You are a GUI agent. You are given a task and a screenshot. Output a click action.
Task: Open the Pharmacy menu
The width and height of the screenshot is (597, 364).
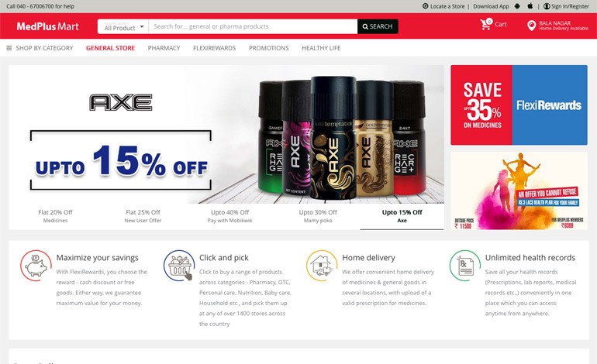(164, 48)
